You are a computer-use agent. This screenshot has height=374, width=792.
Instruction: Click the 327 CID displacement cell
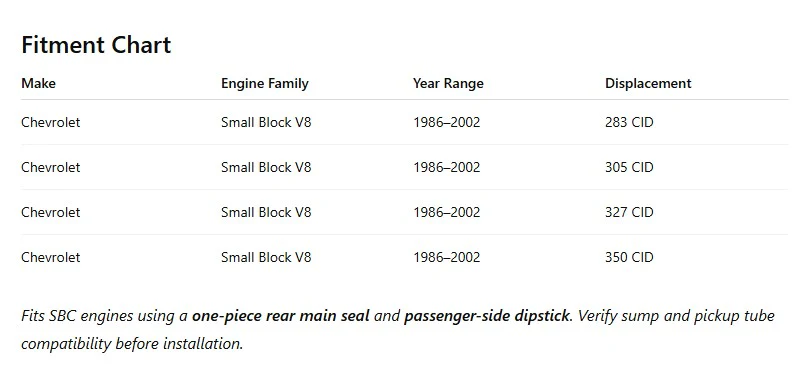click(629, 212)
